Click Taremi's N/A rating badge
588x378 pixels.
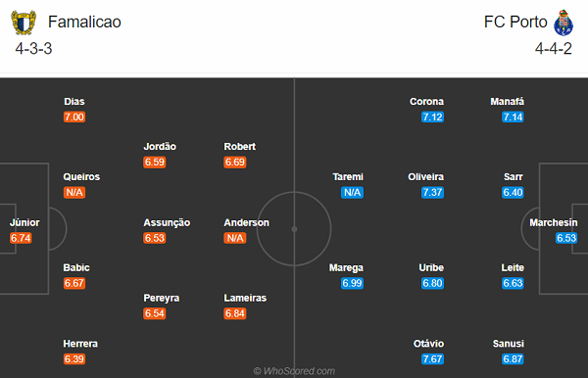[352, 193]
